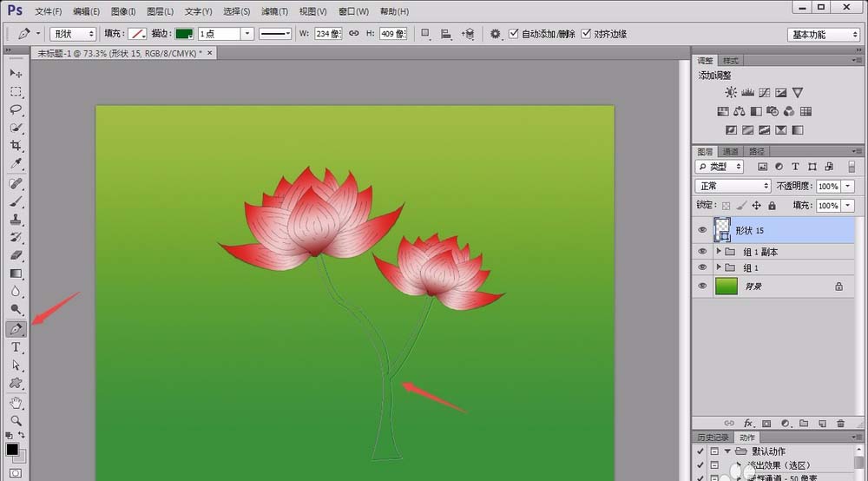Viewport: 868px width, 481px height.
Task: Click the shape width input field
Action: pos(326,34)
